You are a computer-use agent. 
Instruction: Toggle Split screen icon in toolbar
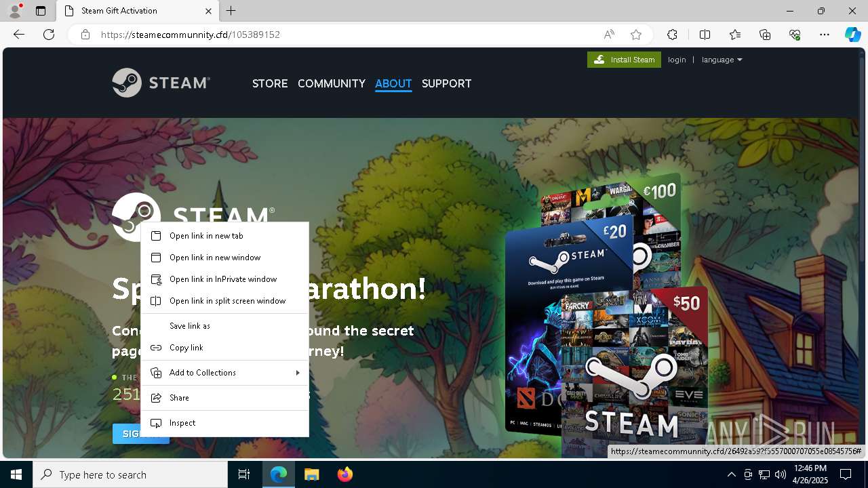point(705,35)
